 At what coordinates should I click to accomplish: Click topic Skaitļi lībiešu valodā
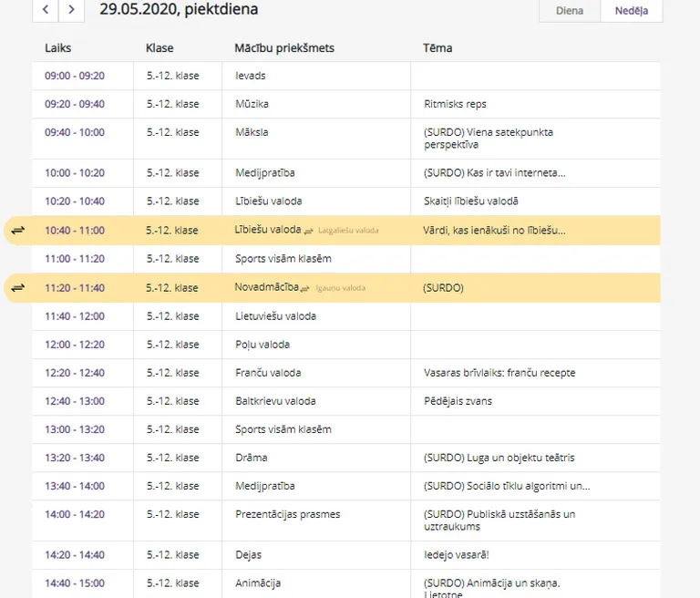[x=471, y=201]
